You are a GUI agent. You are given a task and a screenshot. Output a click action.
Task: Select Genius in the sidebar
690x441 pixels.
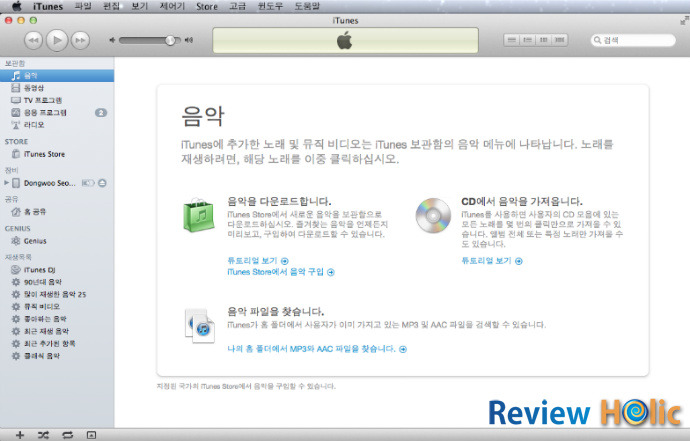[57, 241]
